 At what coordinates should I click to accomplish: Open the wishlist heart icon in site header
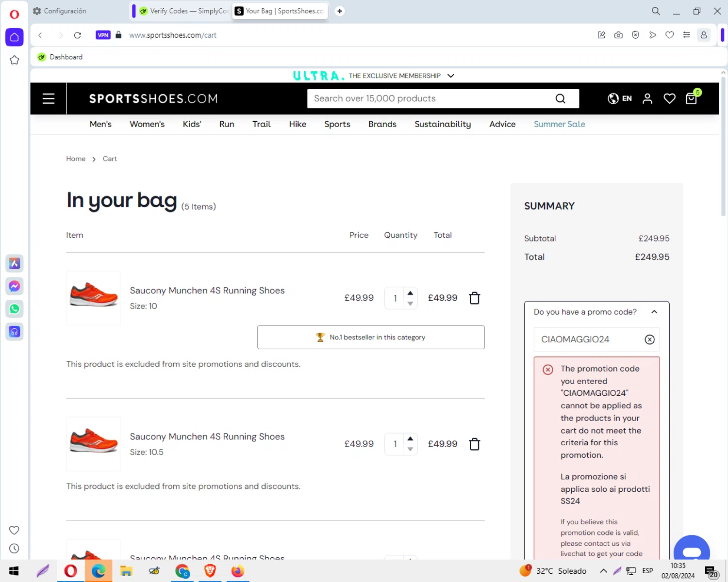(x=670, y=98)
